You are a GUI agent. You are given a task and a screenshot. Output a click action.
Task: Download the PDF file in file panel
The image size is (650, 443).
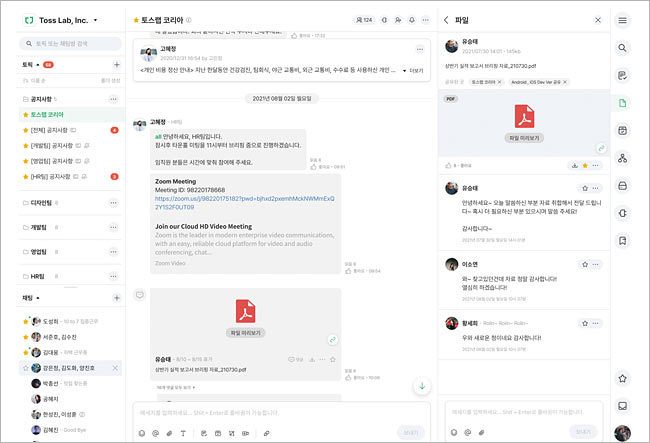click(x=576, y=165)
